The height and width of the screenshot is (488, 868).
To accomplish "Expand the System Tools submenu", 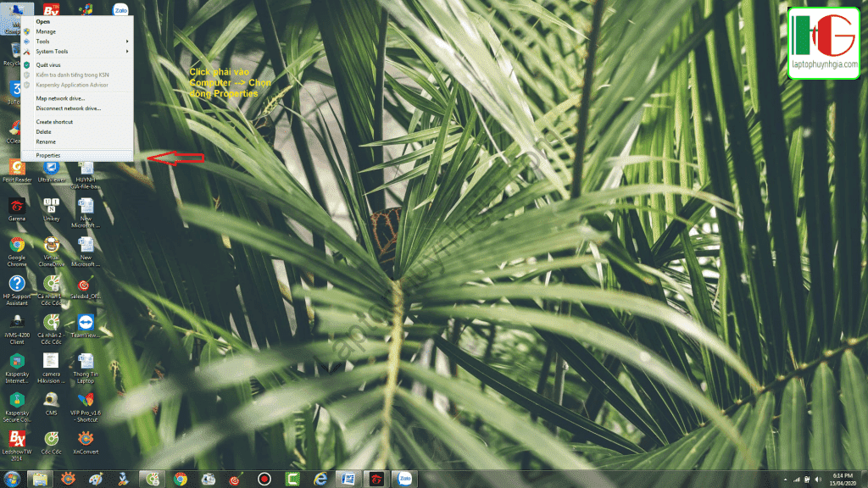I will (53, 51).
